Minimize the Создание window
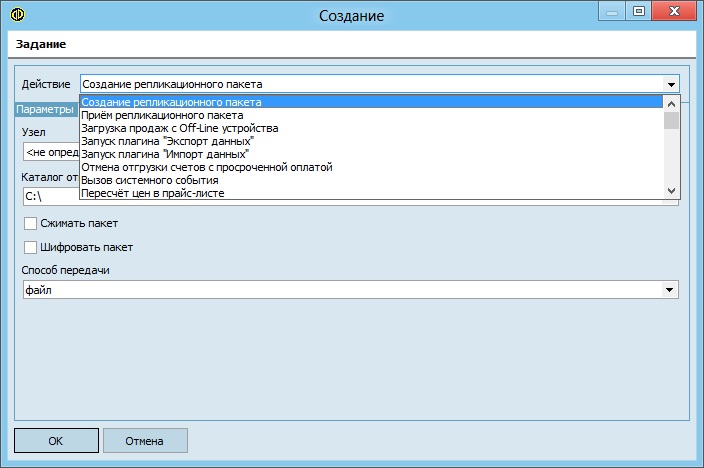 click(x=612, y=12)
